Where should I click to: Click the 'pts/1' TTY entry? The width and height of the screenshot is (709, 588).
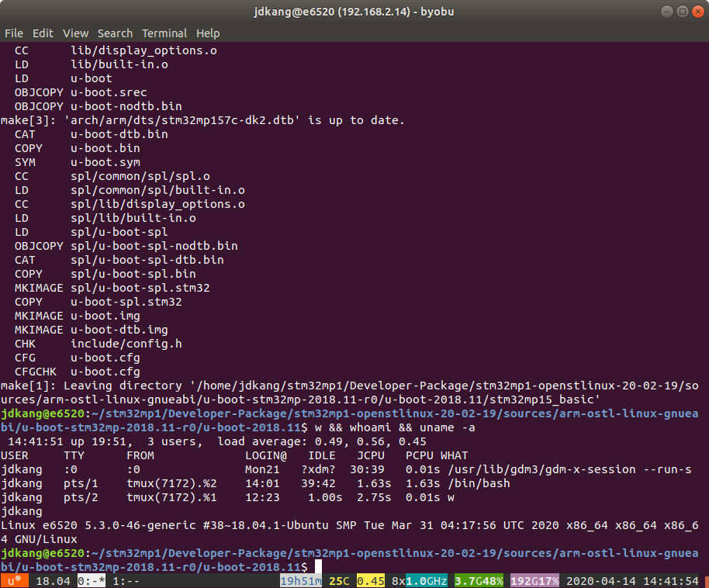81,483
